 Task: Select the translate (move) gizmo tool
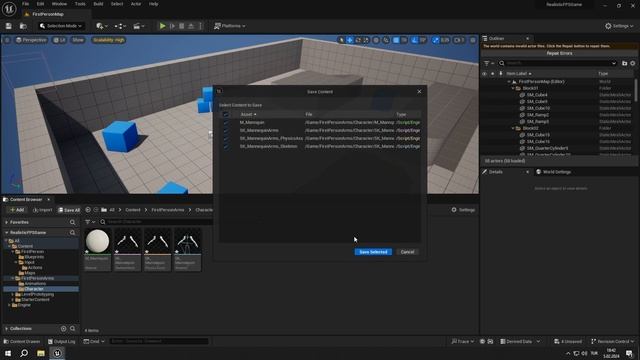pyautogui.click(x=350, y=40)
